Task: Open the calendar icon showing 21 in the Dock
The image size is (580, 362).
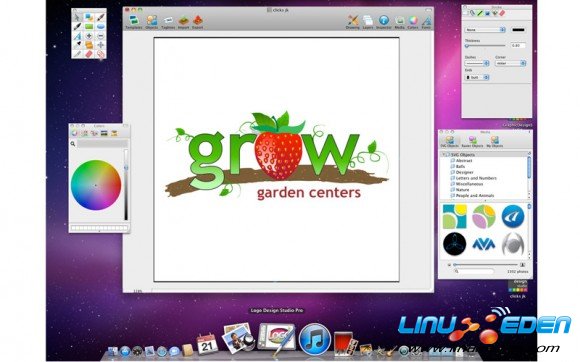Action: [207, 344]
